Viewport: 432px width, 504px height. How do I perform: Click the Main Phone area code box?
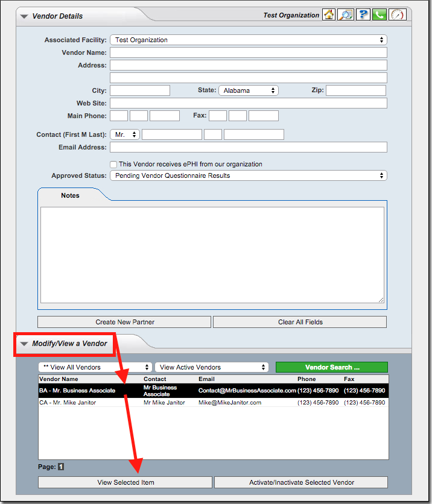click(119, 116)
